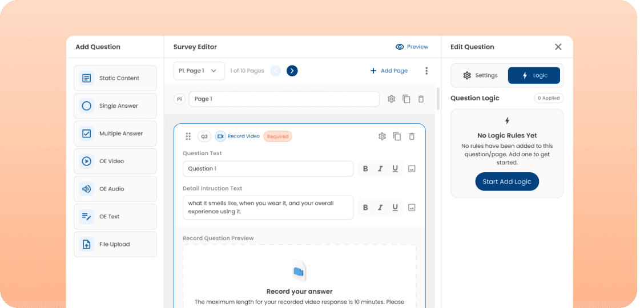The width and height of the screenshot is (644, 308).
Task: Click the Q2 question badge
Action: (x=204, y=136)
